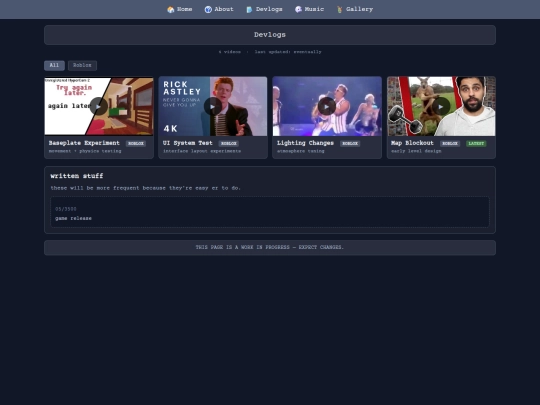
Task: Click the 'game release' entry text
Action: [x=73, y=218]
